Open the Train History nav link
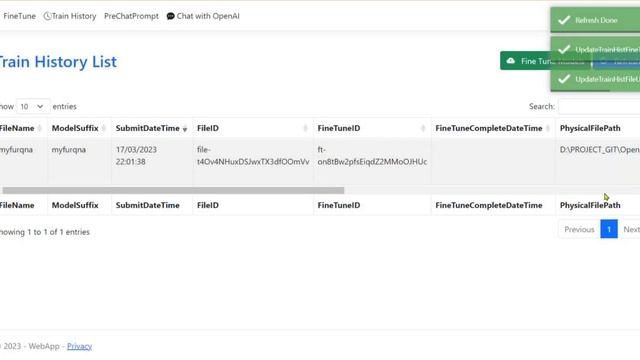 click(70, 16)
